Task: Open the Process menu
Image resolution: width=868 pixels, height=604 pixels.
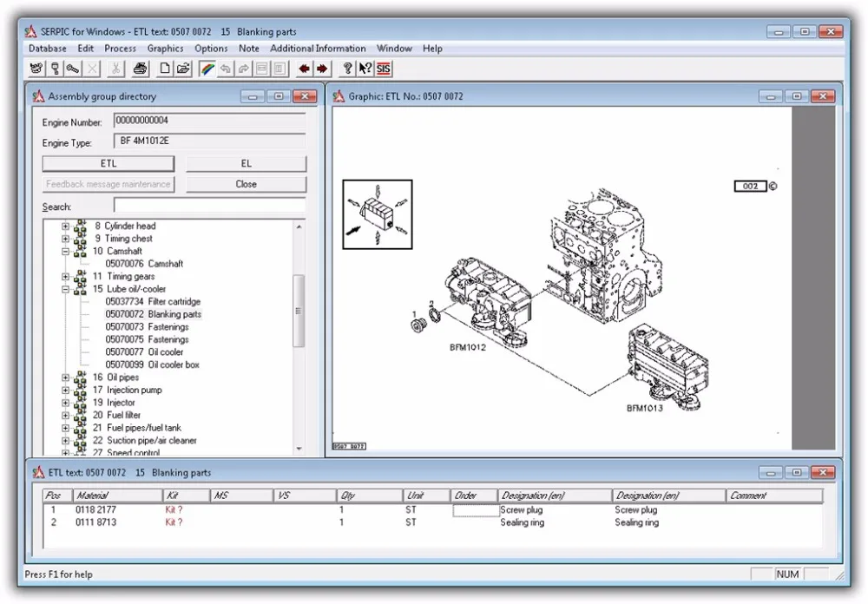Action: [120, 49]
